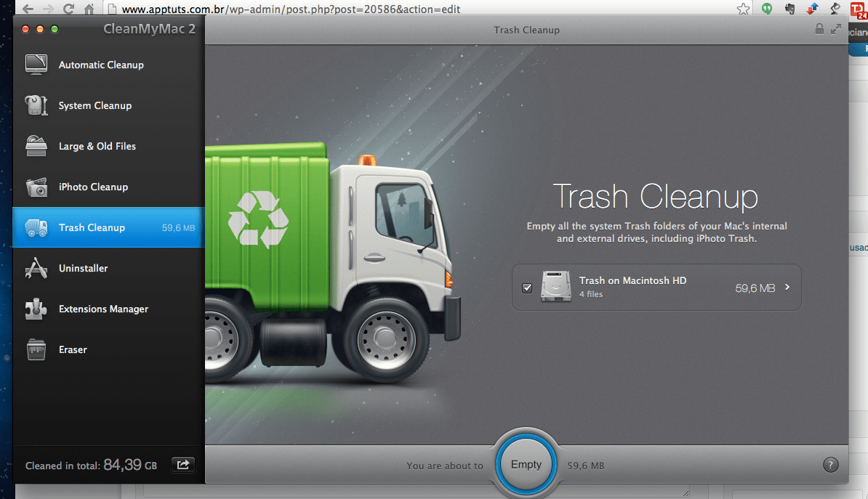Click the Macintosh HD drive icon
The width and height of the screenshot is (868, 499).
tap(556, 287)
